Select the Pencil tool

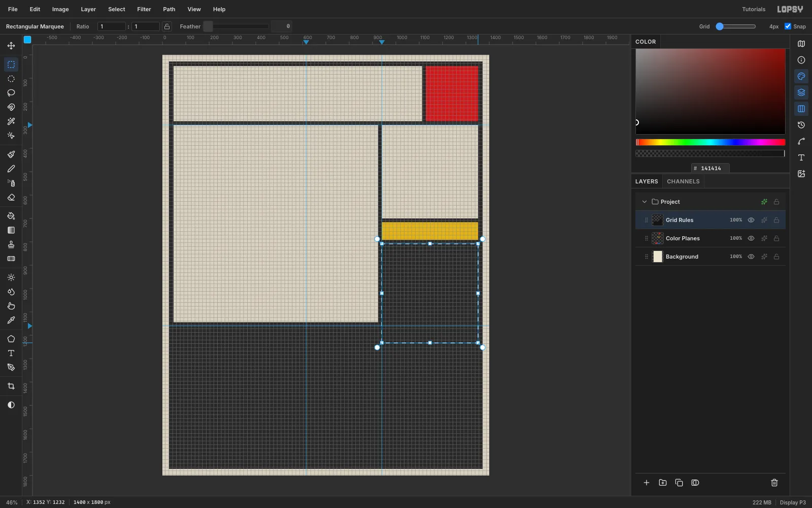click(11, 169)
